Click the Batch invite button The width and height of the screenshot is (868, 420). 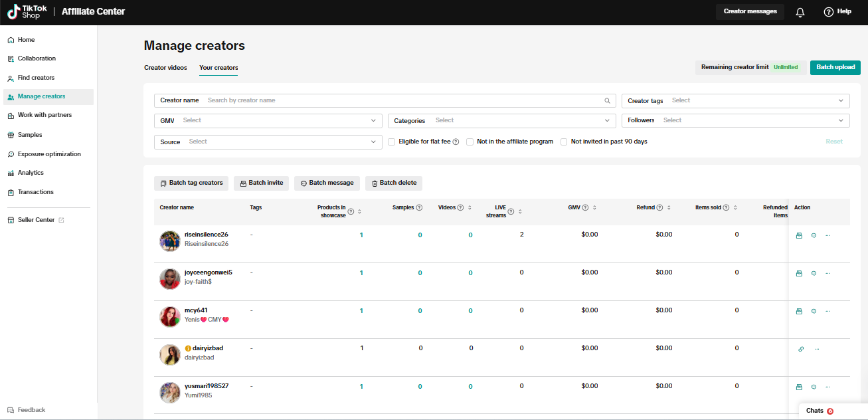(261, 183)
